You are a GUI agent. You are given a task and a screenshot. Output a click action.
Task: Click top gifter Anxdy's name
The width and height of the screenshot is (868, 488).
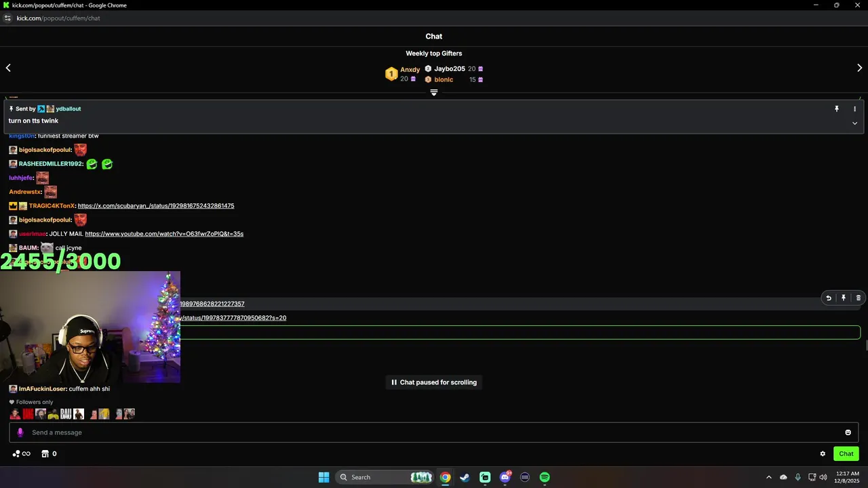tap(410, 70)
